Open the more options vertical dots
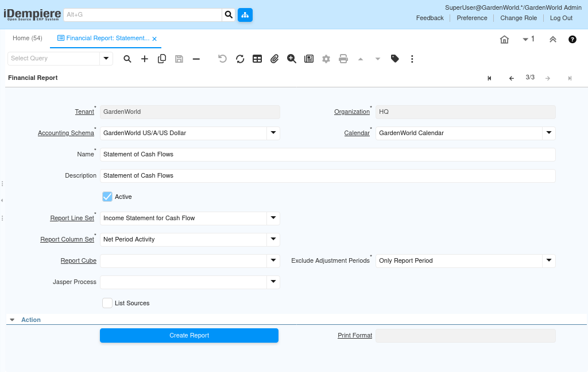The height and width of the screenshot is (372, 588). point(412,59)
